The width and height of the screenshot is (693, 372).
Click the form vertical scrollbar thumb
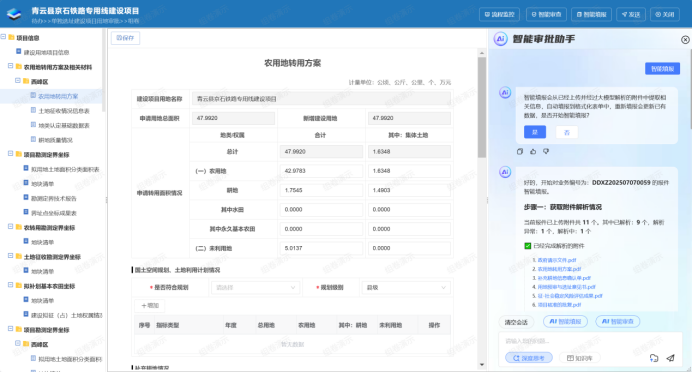(482, 107)
